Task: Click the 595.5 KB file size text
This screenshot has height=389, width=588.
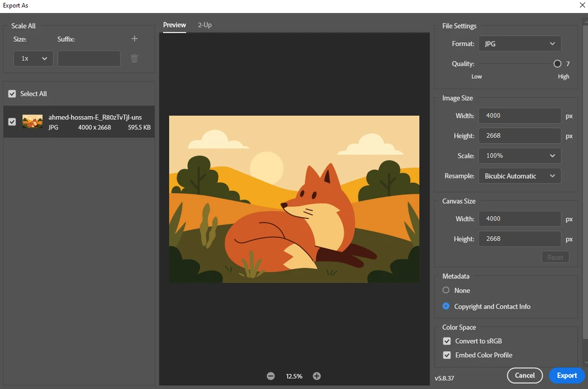Action: pos(139,128)
